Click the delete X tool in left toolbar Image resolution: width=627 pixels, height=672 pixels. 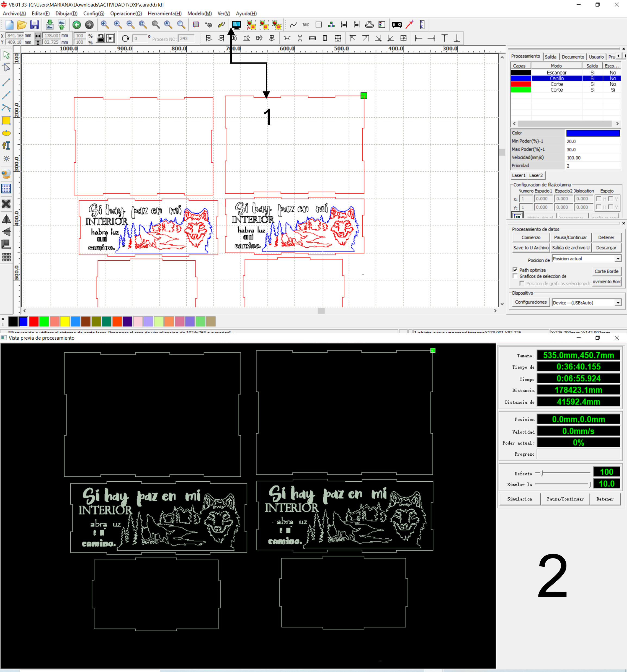tap(6, 204)
